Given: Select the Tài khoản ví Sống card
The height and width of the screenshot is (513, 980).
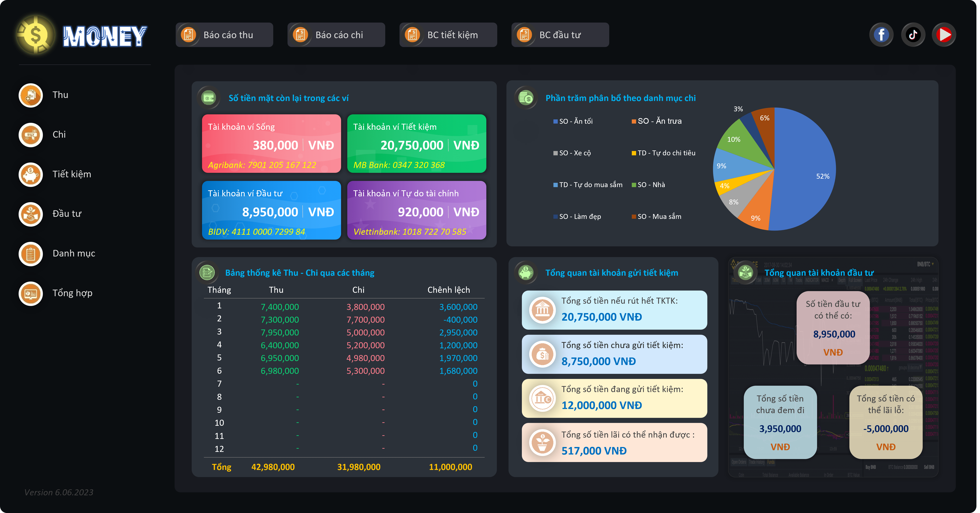Looking at the screenshot, I should click(x=271, y=143).
